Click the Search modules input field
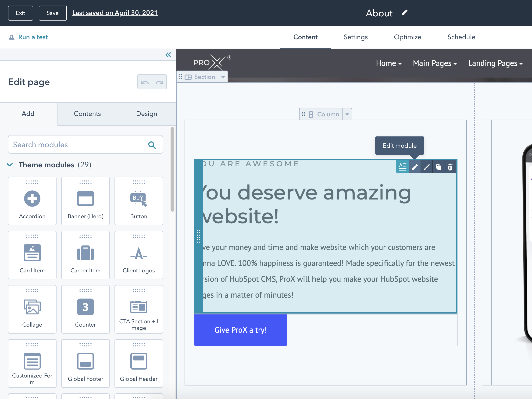 (x=77, y=145)
